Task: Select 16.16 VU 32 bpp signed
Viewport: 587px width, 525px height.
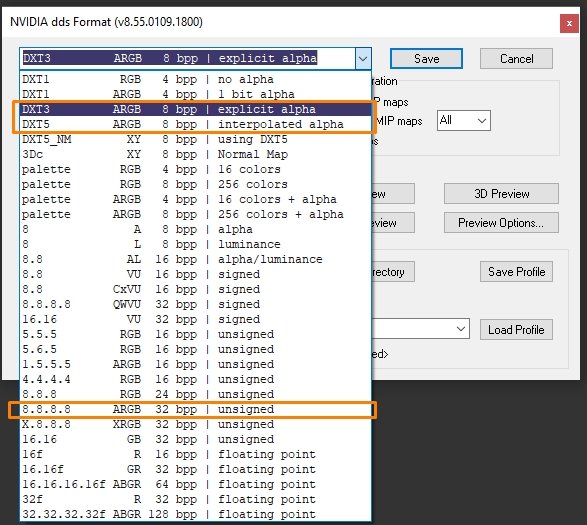Action: click(x=195, y=319)
